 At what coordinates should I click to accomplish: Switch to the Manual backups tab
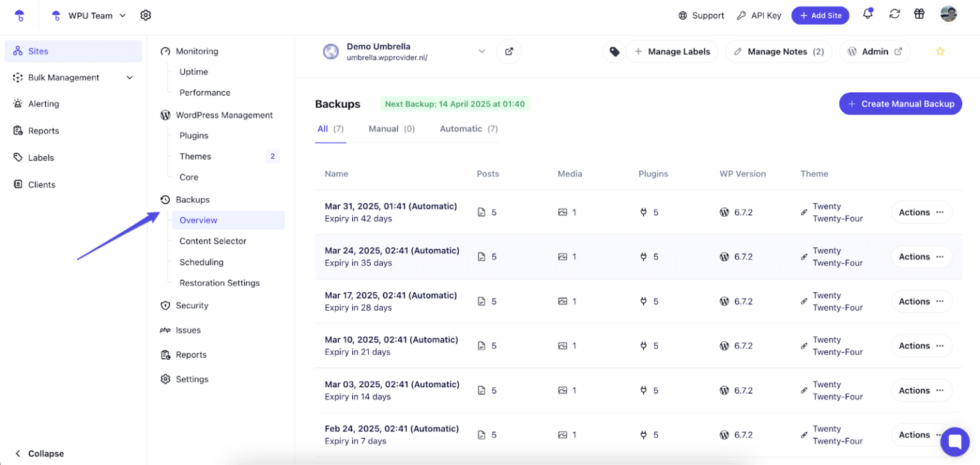click(x=391, y=129)
